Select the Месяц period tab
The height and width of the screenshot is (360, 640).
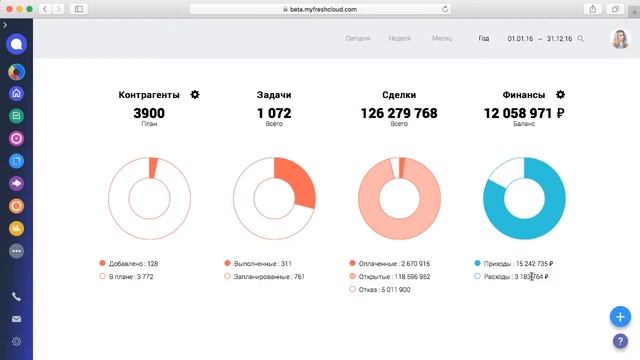pyautogui.click(x=442, y=38)
